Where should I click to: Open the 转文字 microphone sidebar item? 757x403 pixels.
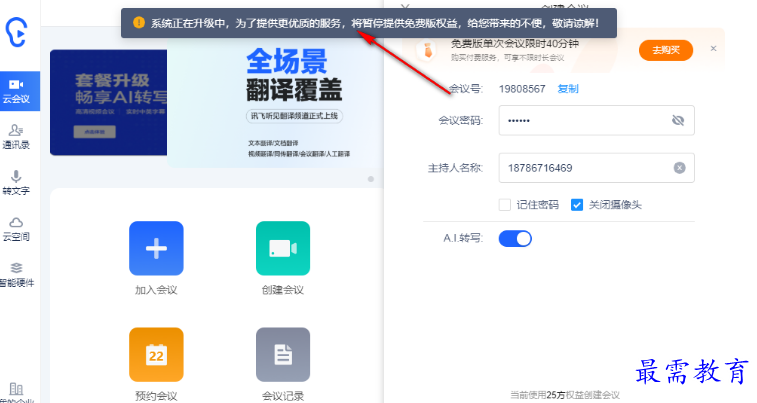click(x=16, y=182)
